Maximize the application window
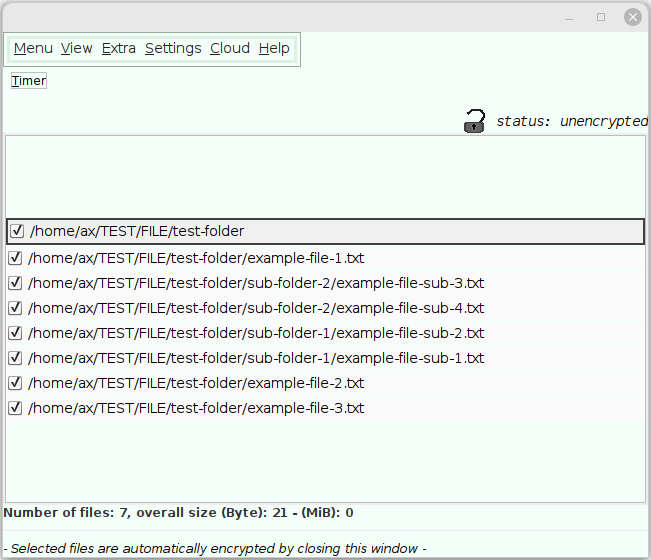 tap(601, 16)
